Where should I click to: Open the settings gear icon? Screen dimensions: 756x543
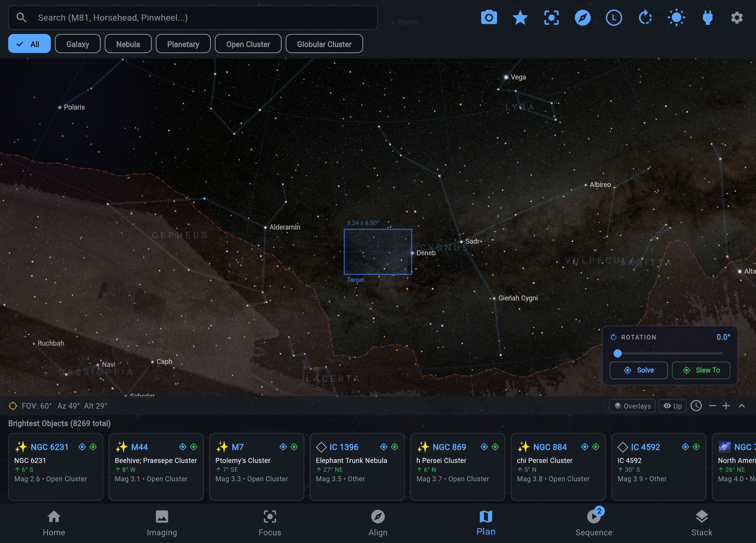[737, 17]
